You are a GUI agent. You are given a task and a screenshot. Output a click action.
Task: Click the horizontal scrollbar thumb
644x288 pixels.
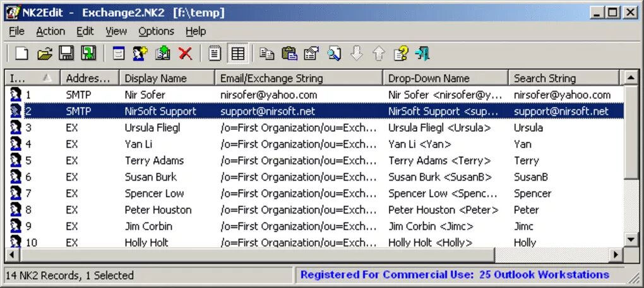(x=257, y=255)
